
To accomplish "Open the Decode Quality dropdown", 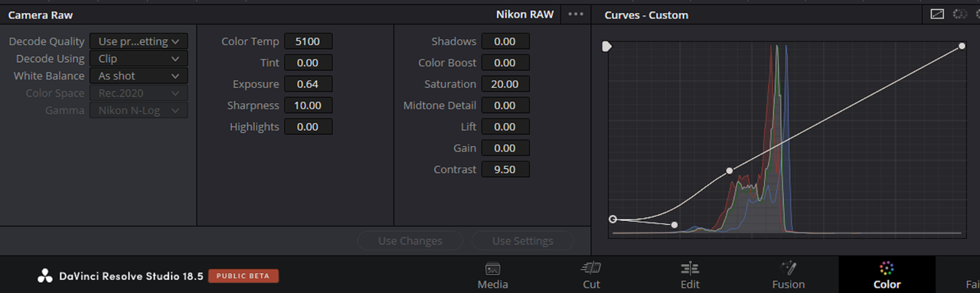I will pyautogui.click(x=139, y=41).
